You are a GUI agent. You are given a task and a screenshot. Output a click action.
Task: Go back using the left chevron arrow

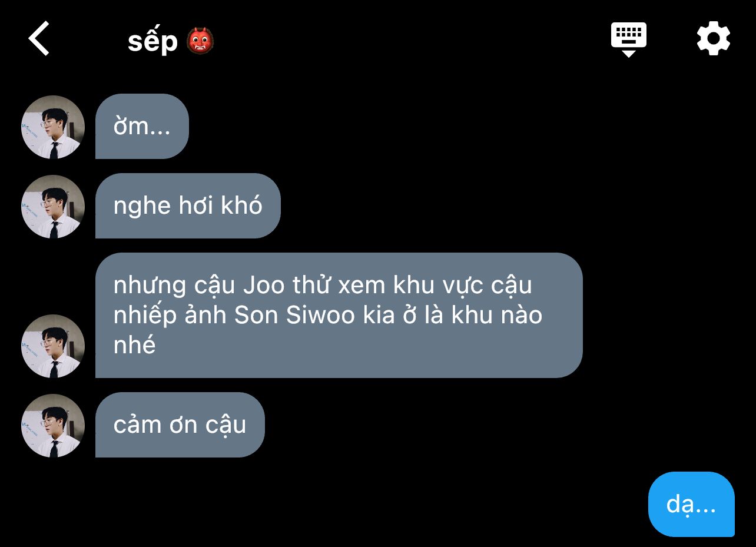click(39, 39)
